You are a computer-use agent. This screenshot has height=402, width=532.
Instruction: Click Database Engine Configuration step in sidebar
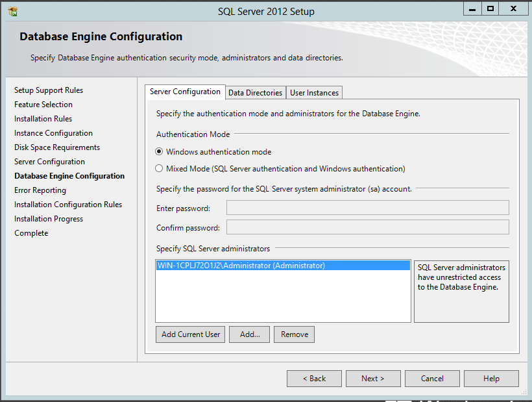coord(69,176)
